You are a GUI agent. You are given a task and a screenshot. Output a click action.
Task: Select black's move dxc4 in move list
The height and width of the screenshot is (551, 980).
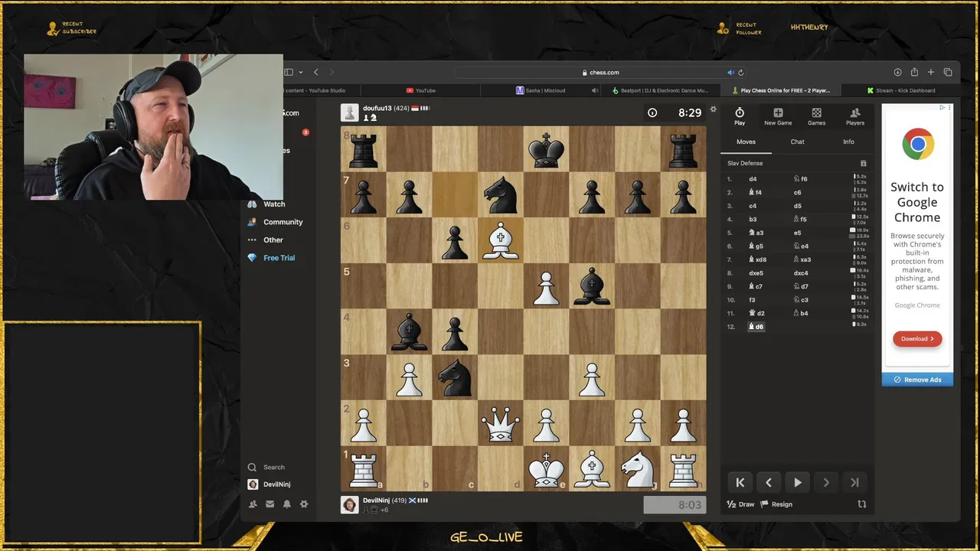800,272
